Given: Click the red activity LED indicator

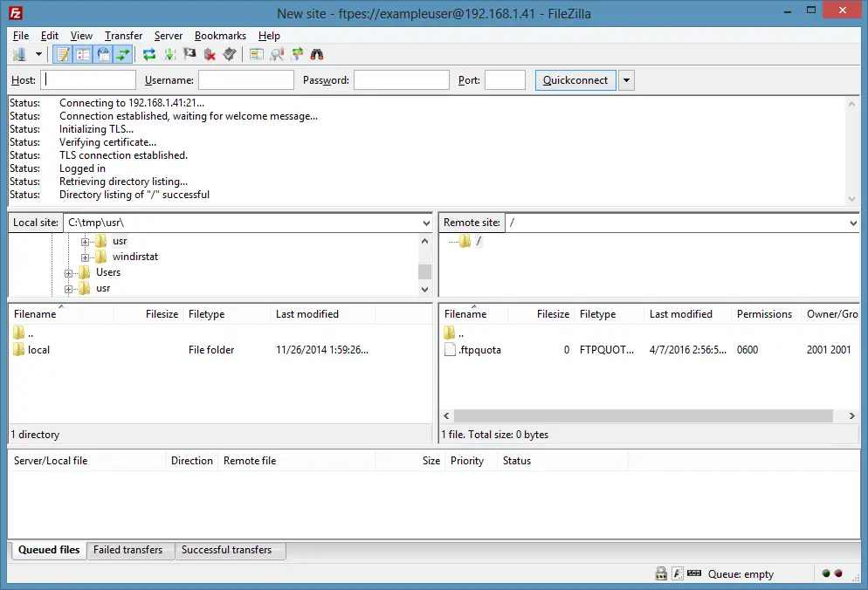Looking at the screenshot, I should [838, 573].
